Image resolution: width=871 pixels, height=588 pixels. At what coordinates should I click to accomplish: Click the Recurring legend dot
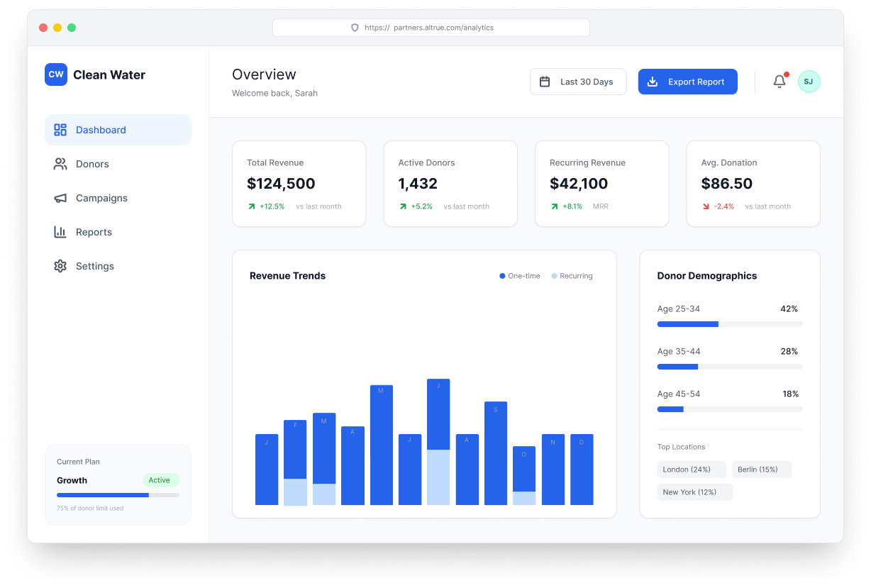click(x=554, y=276)
